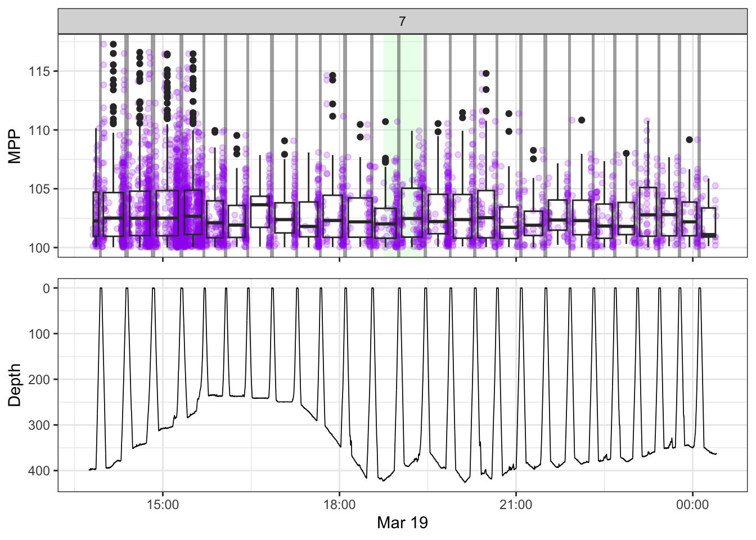Click the topmost black outlier dot in MPP panel
Image resolution: width=756 pixels, height=540 pixels.
(113, 44)
